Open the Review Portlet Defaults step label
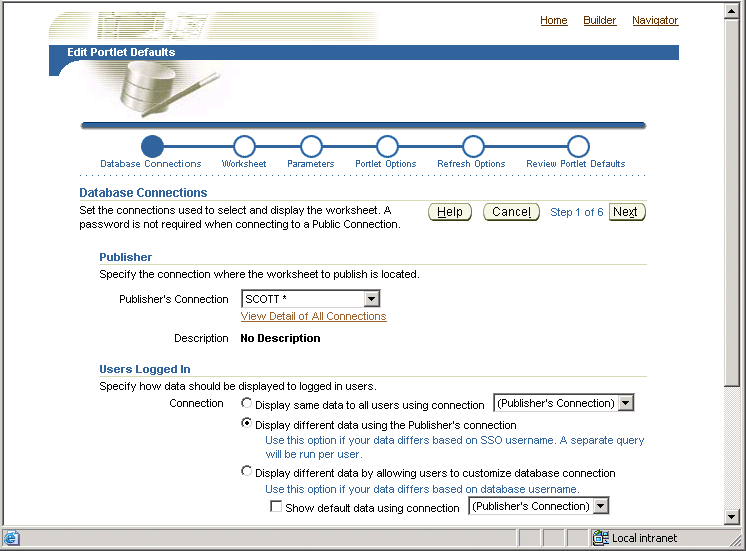The image size is (746, 551). (x=576, y=164)
